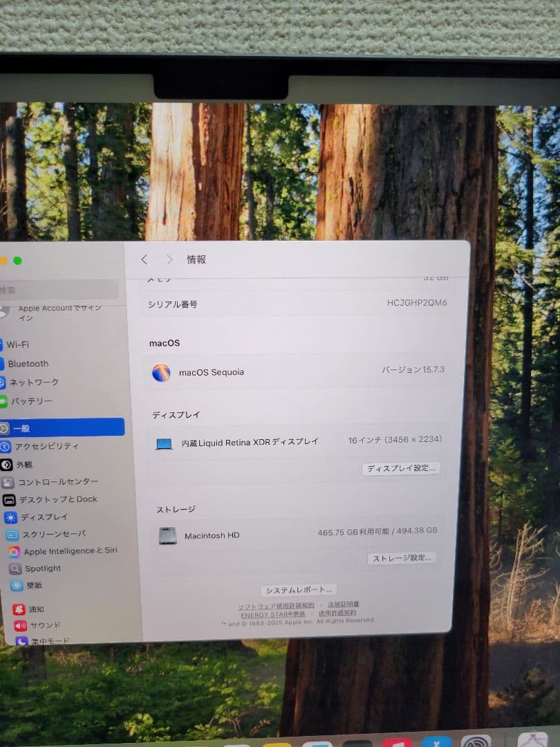The image size is (560, 747).
Task: Open ストレージ設定... button
Action: [x=402, y=558]
